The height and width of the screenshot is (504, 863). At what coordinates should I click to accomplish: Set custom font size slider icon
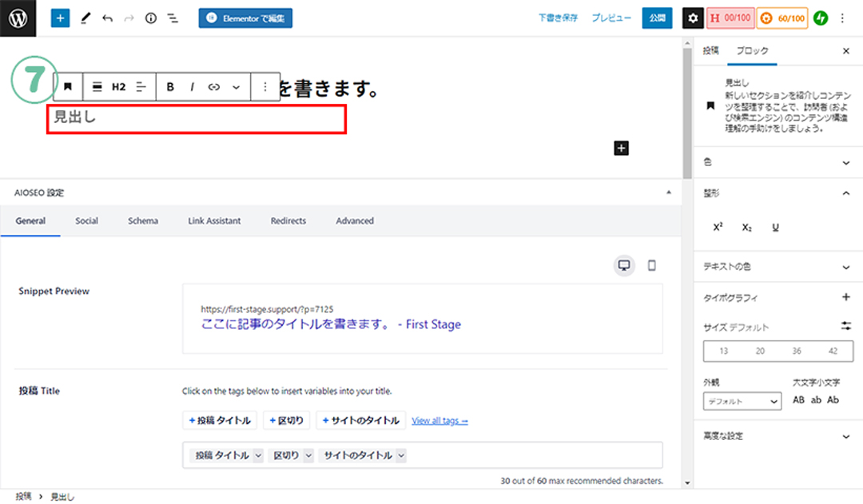tap(846, 326)
